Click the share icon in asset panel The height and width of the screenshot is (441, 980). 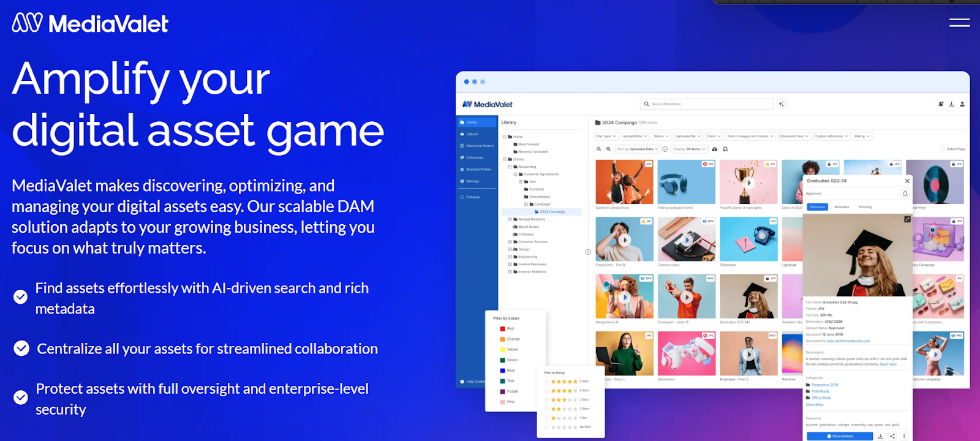892,436
